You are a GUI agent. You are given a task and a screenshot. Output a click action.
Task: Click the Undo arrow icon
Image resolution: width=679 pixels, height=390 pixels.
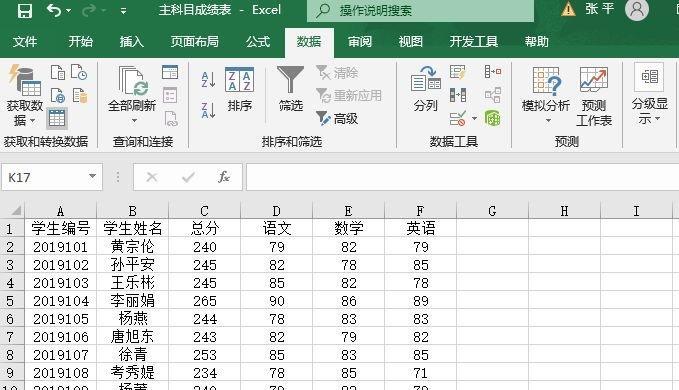54,10
